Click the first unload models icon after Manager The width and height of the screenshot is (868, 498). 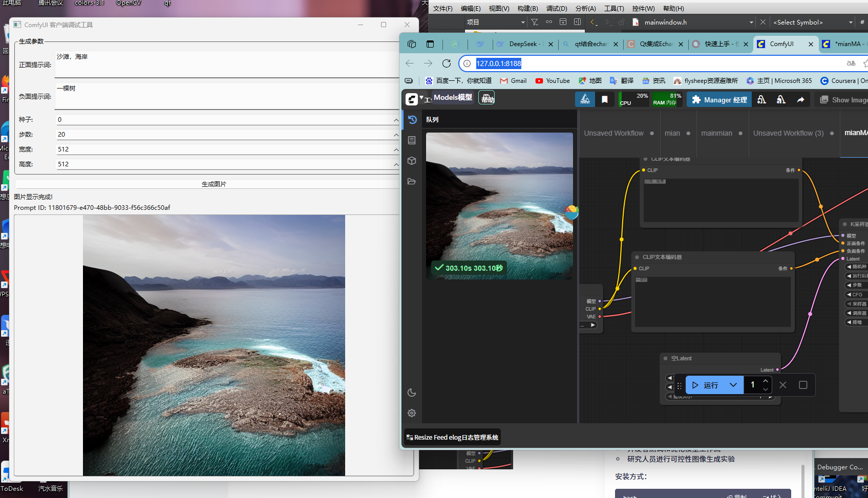click(x=761, y=100)
